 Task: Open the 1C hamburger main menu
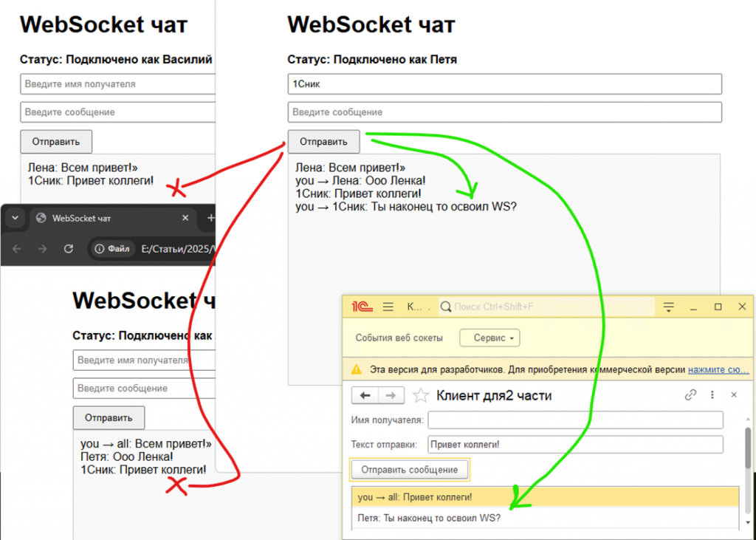(x=388, y=307)
